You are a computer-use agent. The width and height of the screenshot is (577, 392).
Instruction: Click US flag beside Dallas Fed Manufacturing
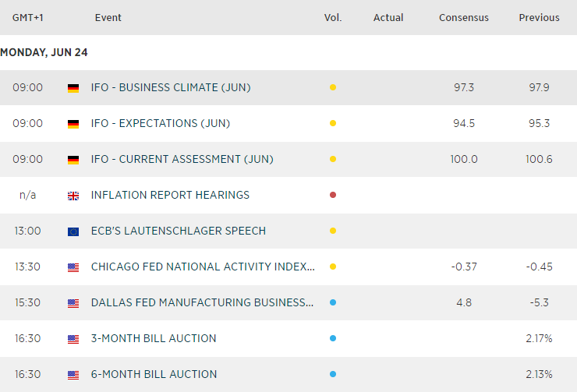point(73,303)
